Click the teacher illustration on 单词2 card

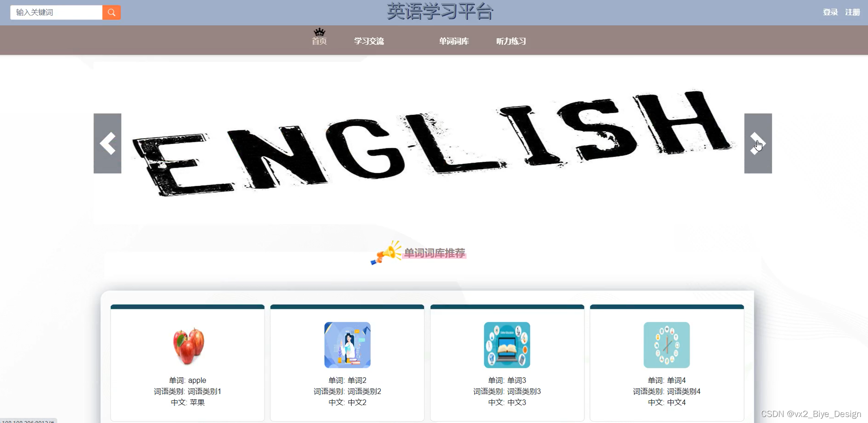tap(347, 345)
